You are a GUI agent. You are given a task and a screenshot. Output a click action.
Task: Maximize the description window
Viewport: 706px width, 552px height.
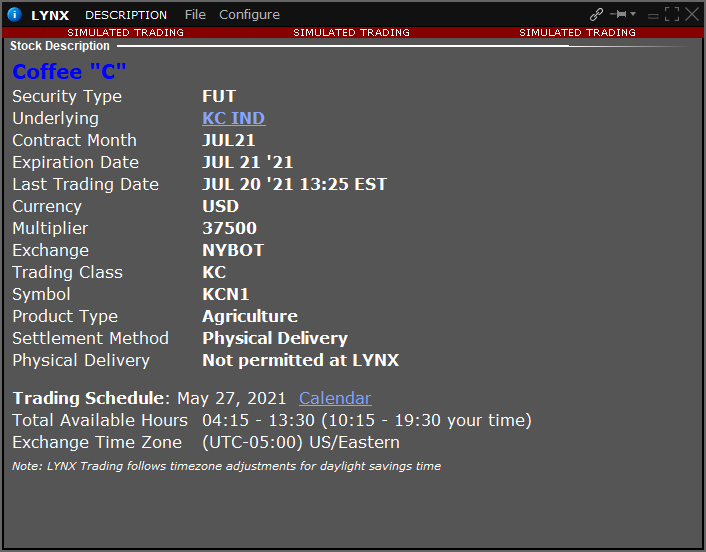(x=672, y=14)
